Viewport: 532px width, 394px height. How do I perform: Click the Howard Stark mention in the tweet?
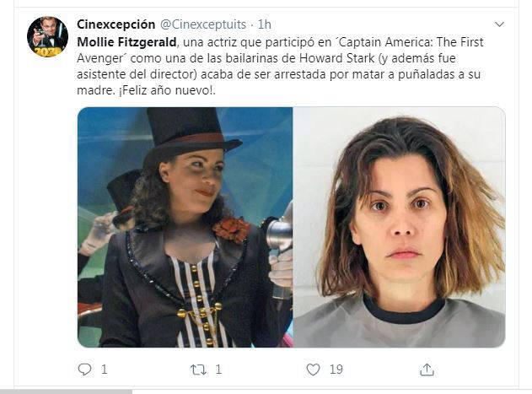pos(336,58)
